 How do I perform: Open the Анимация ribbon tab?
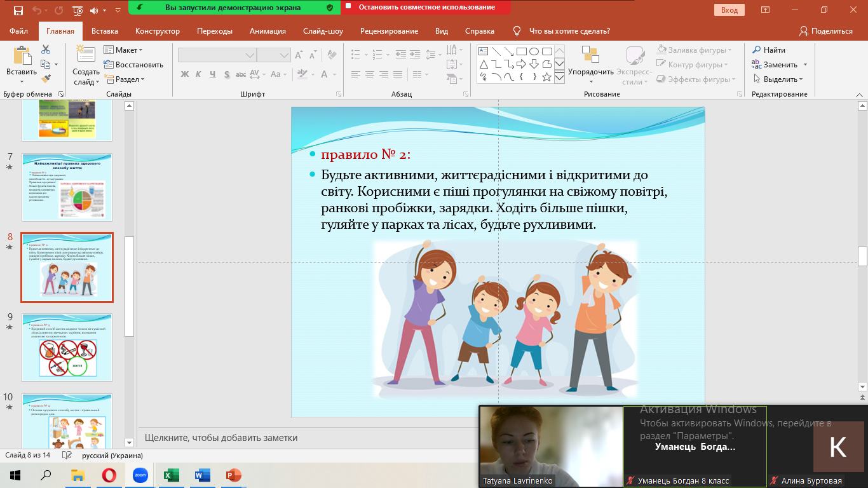click(x=268, y=31)
